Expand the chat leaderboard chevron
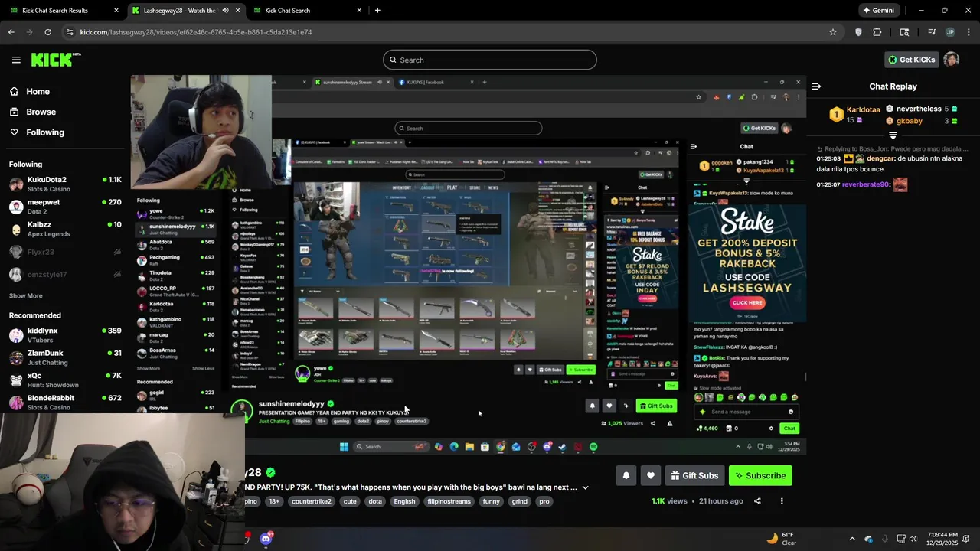Image resolution: width=980 pixels, height=551 pixels. (x=893, y=135)
